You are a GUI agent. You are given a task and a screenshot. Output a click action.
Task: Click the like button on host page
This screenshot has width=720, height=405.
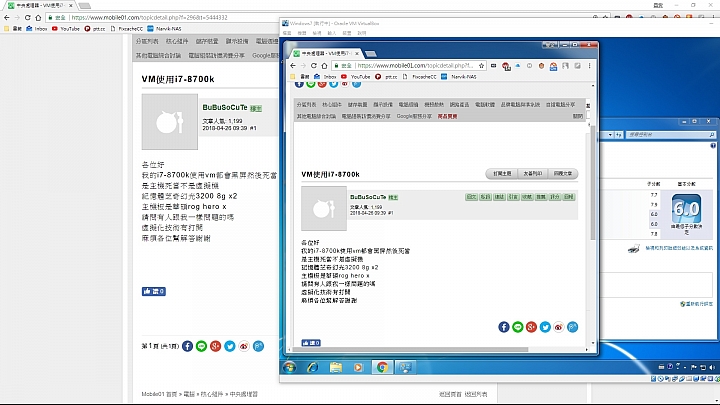154,291
